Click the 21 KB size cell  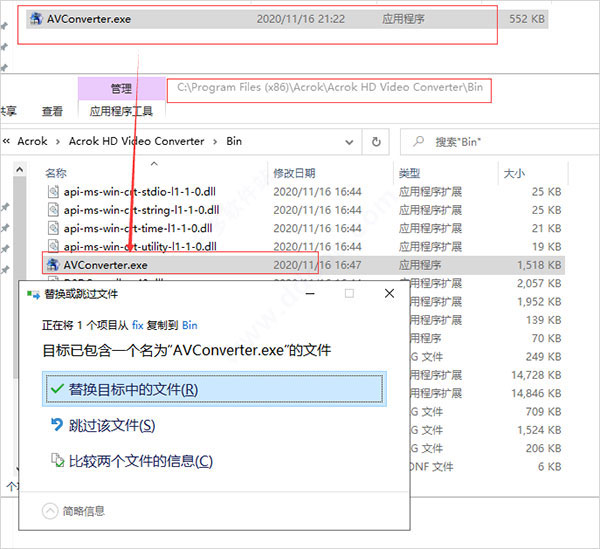coord(546,228)
